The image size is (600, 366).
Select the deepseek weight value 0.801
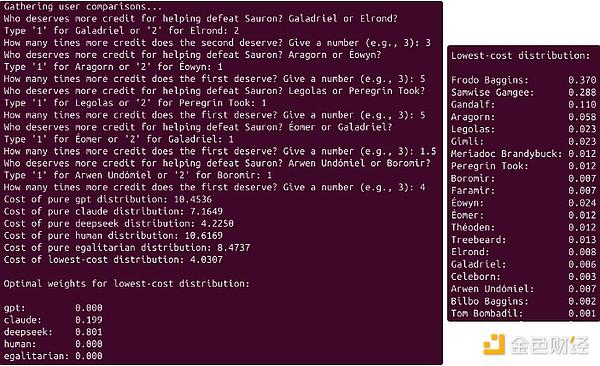[89, 332]
